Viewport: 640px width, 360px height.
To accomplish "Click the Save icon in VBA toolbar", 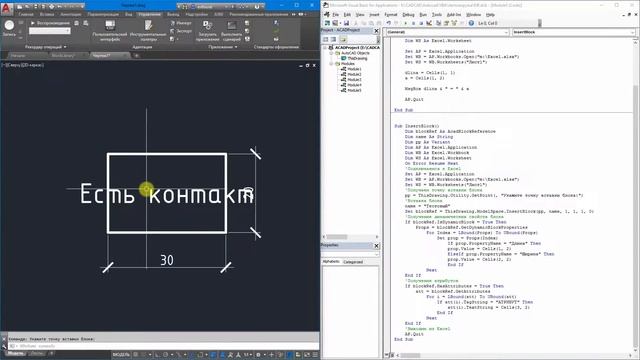I will tap(347, 23).
